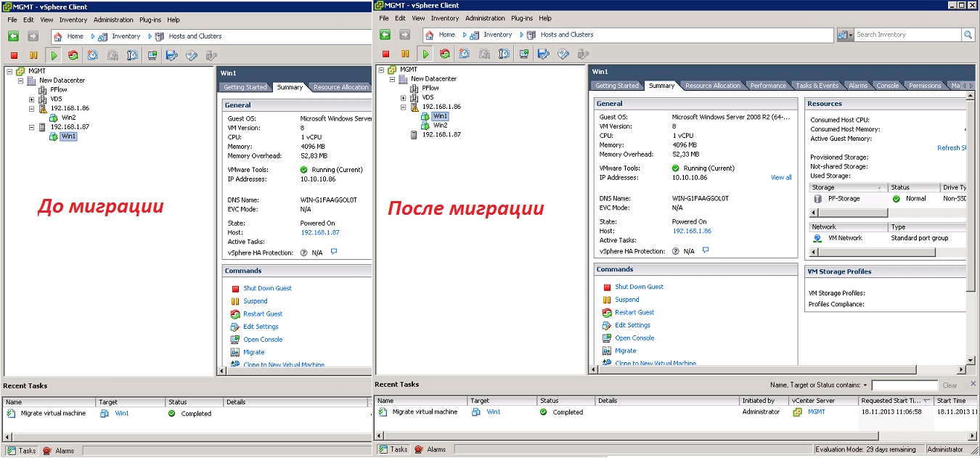Click green Back arrow in right window
The height and width of the screenshot is (458, 980).
(x=385, y=34)
